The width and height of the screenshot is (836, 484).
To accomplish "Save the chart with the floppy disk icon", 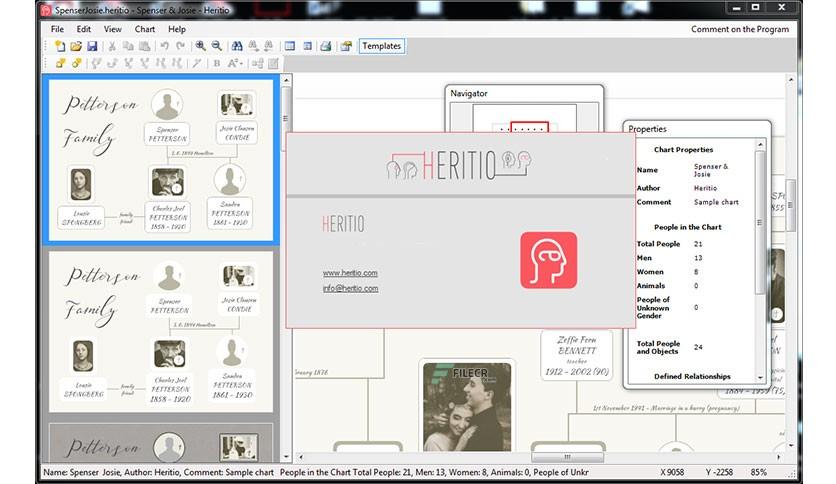I will click(92, 46).
